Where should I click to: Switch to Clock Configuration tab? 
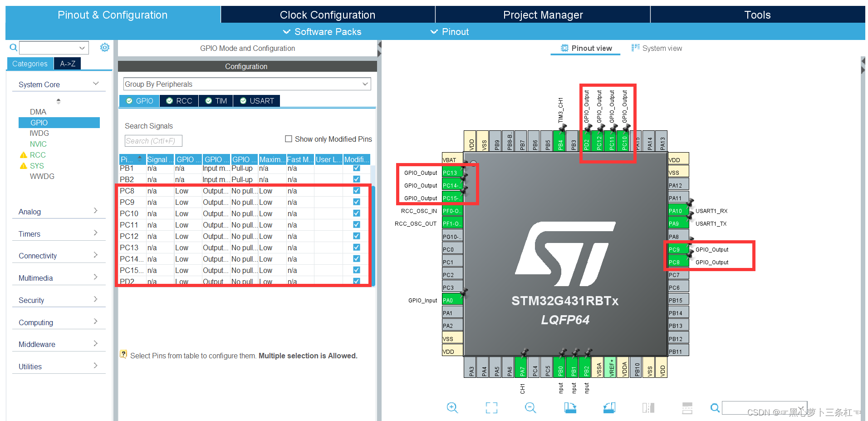[x=328, y=15]
